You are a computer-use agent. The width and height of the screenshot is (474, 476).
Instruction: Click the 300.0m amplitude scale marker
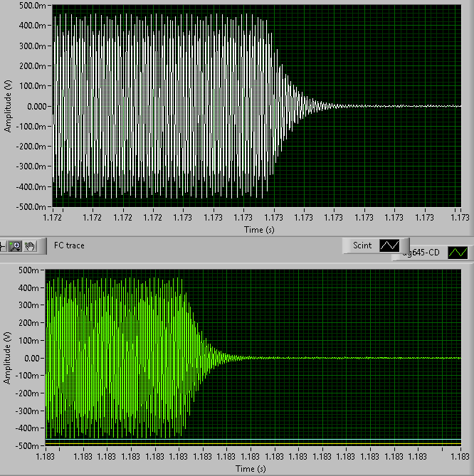(x=33, y=46)
